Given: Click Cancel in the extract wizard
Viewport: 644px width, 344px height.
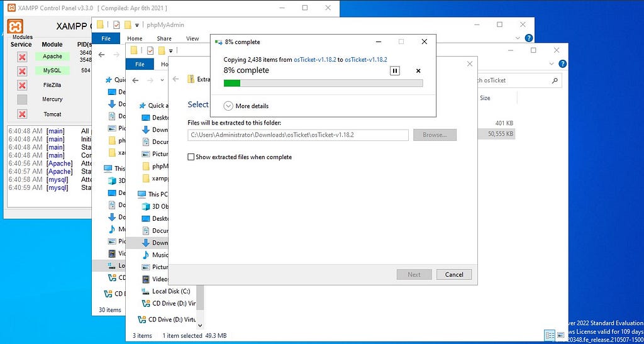Looking at the screenshot, I should [x=454, y=275].
